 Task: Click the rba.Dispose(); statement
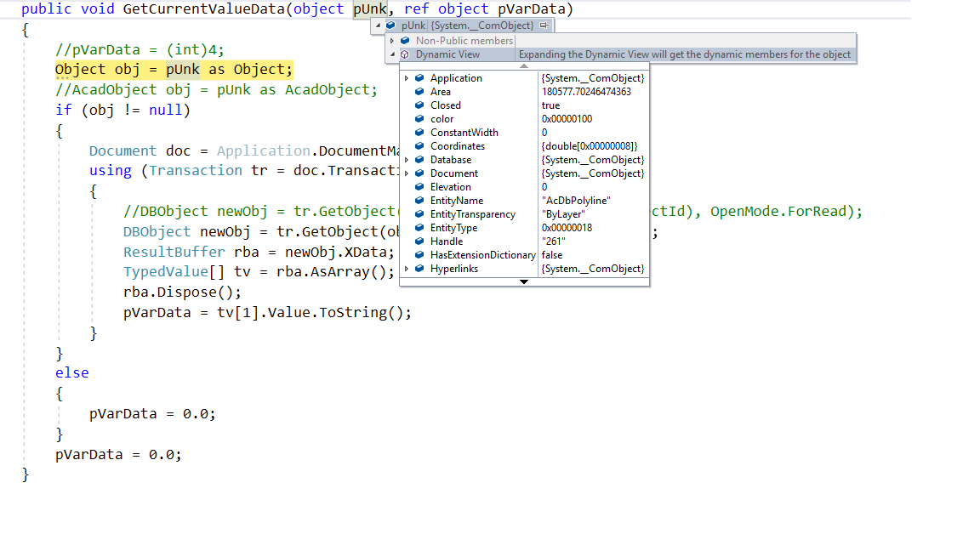click(182, 293)
